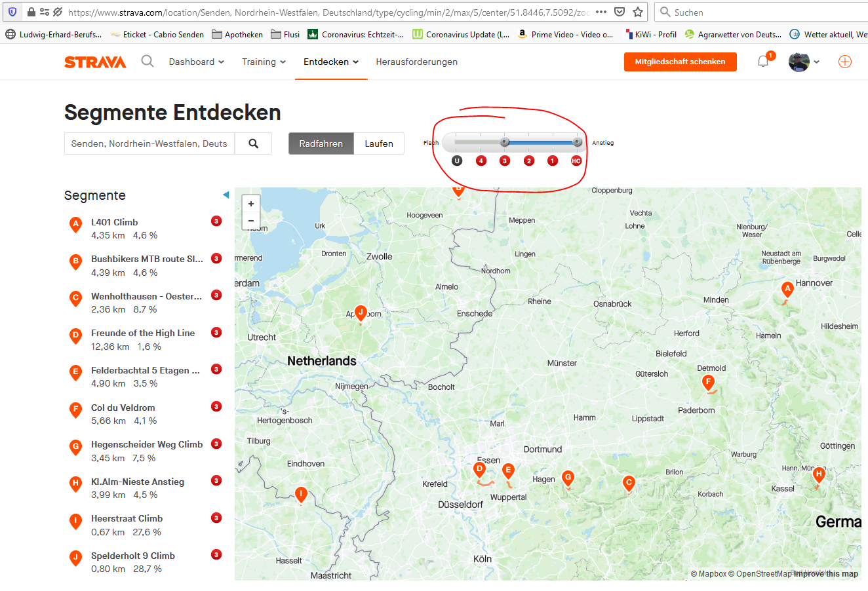Click the Strava search magnifier icon
This screenshot has width=868, height=591.
point(148,62)
